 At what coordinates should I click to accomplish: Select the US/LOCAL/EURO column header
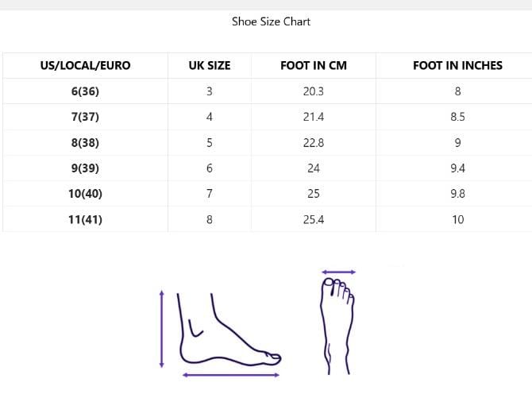85,65
